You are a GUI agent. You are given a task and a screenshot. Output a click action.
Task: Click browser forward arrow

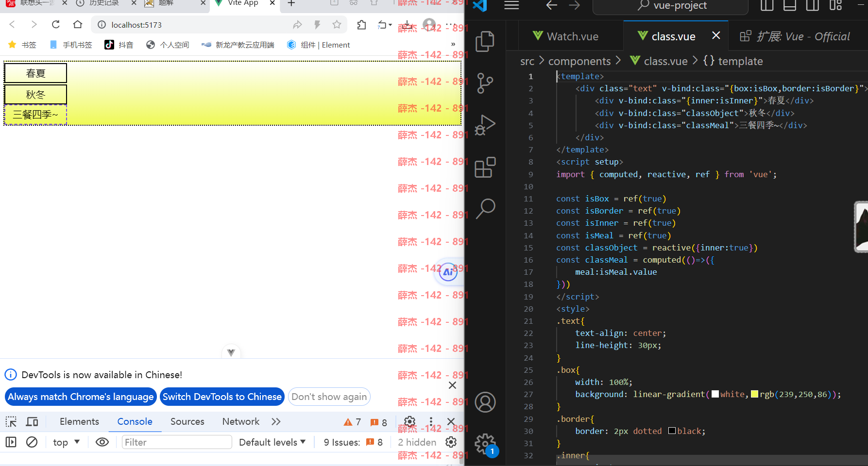click(x=34, y=24)
